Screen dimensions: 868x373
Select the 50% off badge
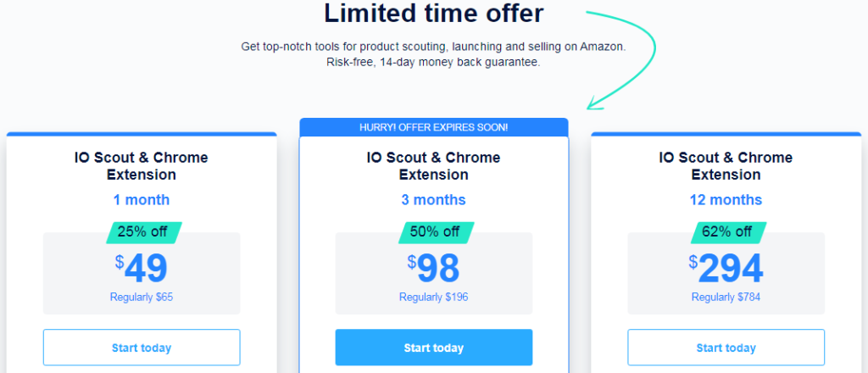coord(436,232)
